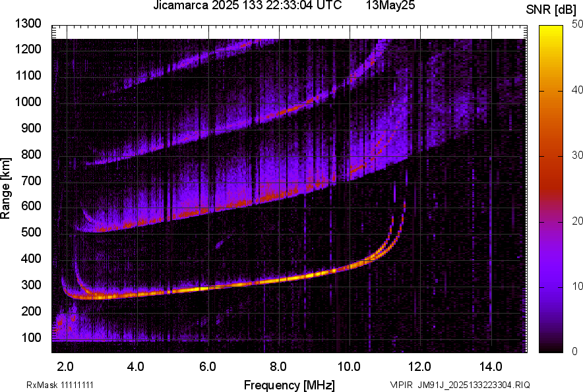Click the 300 range tick label
The width and height of the screenshot is (583, 392).
click(31, 285)
